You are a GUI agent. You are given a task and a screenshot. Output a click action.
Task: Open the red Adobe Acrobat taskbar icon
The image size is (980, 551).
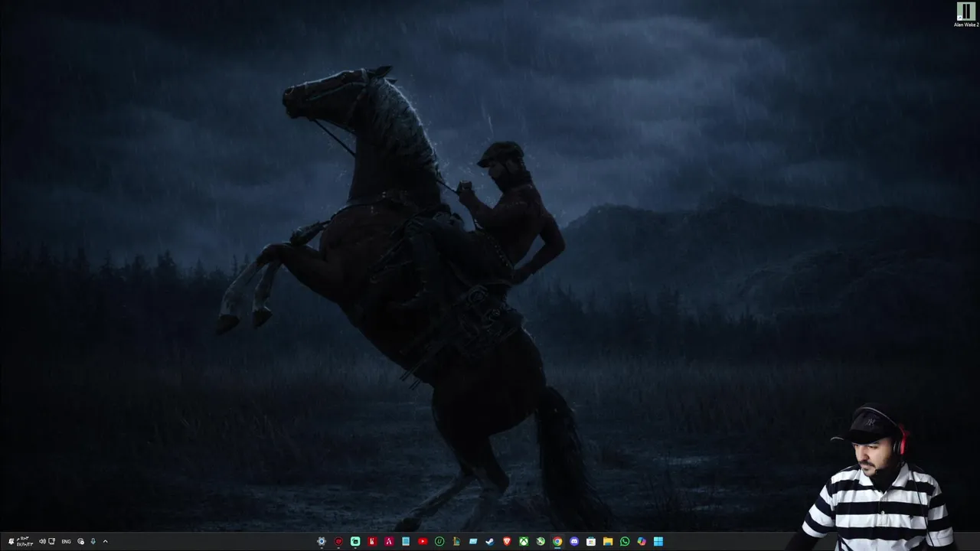(389, 541)
